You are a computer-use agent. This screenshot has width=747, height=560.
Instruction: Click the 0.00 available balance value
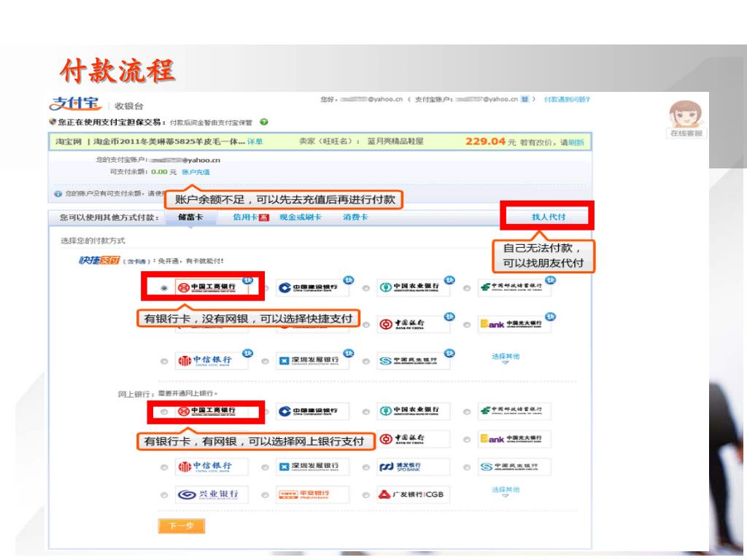tap(159, 172)
